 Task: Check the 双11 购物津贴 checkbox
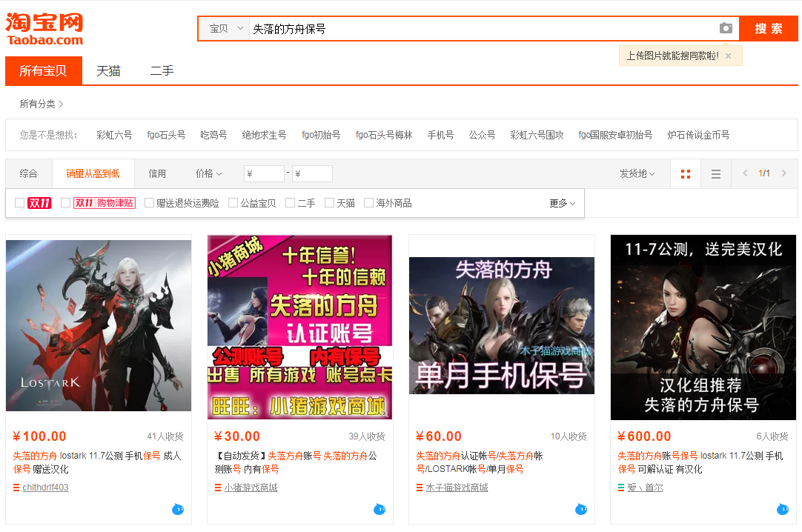coord(65,203)
